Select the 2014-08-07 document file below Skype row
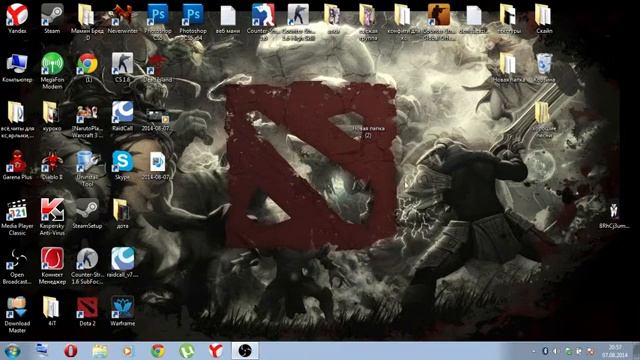The image size is (640, 360). tap(158, 165)
